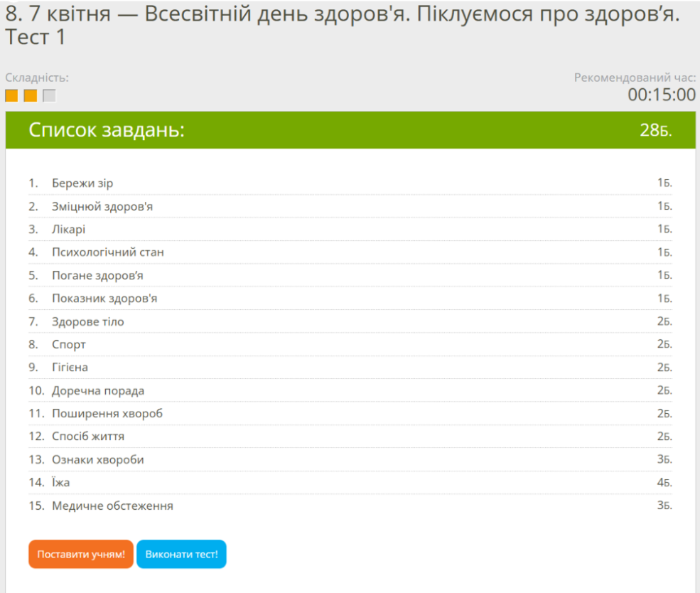
Task: Go to task 9 'Гігієна'
Action: (70, 368)
